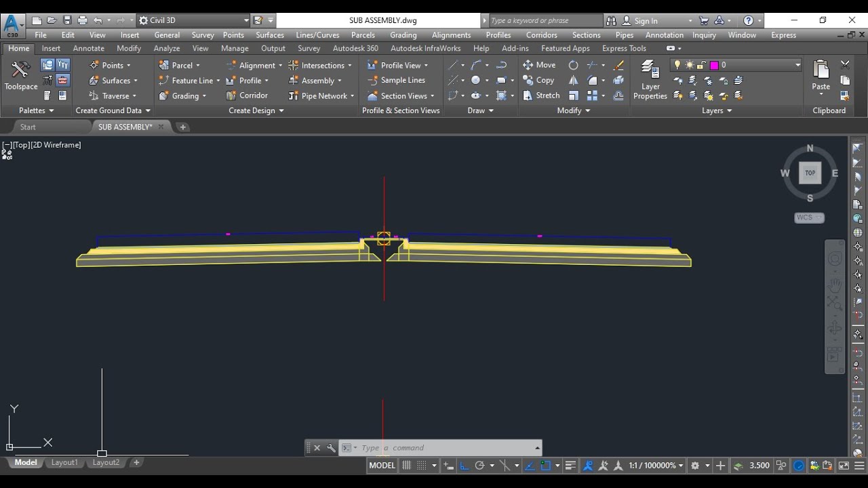Select the Move tool
Image resolution: width=868 pixels, height=488 pixels.
[x=540, y=65]
